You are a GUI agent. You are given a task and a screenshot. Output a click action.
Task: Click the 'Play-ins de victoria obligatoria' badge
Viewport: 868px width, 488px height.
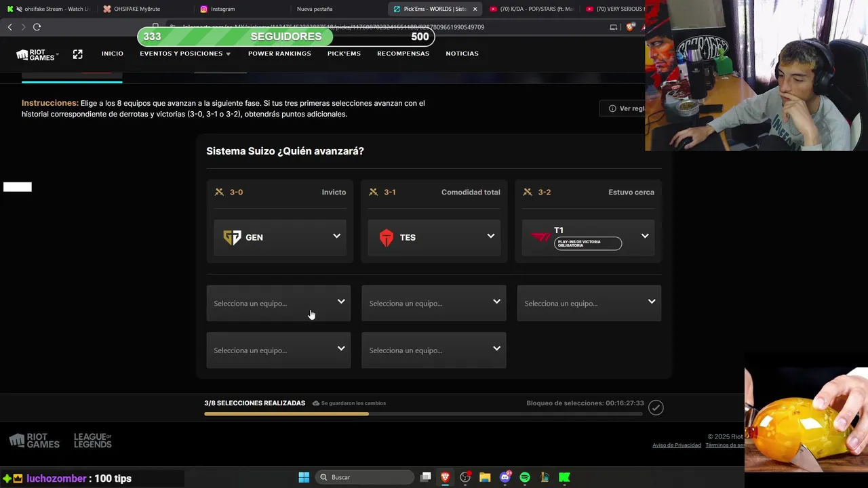coord(588,243)
